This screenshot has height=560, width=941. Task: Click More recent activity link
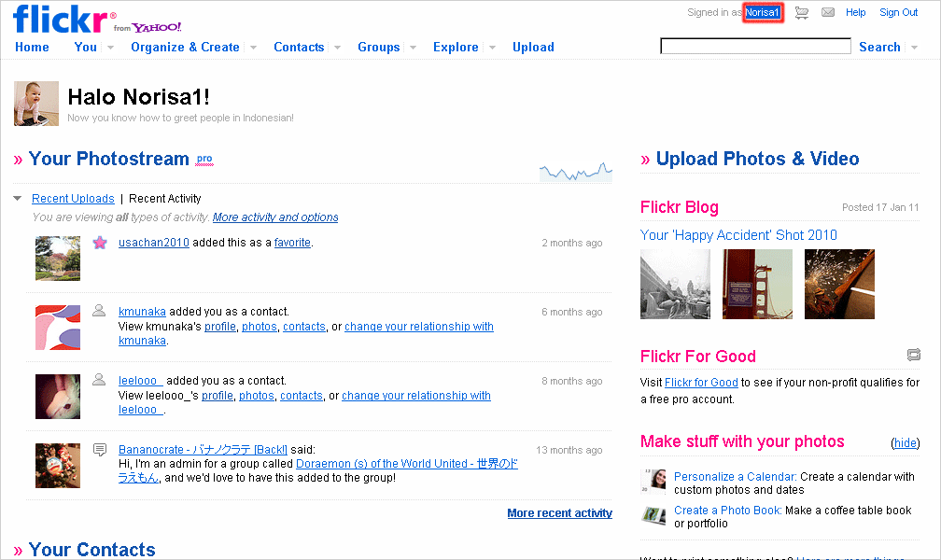point(559,512)
